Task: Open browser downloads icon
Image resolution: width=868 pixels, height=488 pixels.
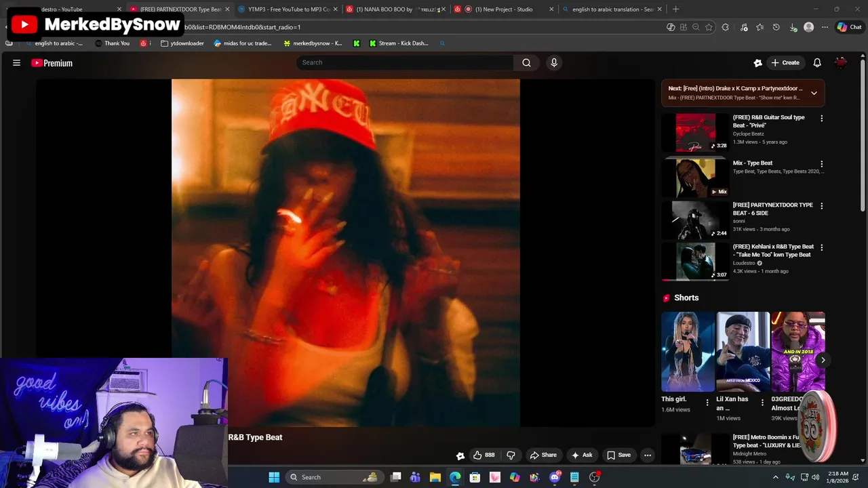Action: (793, 27)
